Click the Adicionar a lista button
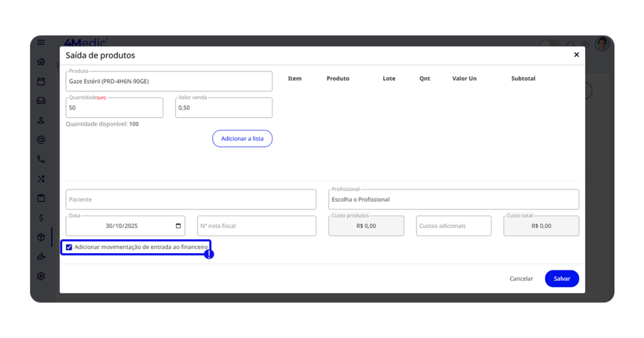This screenshot has height=338, width=644. pyautogui.click(x=242, y=139)
